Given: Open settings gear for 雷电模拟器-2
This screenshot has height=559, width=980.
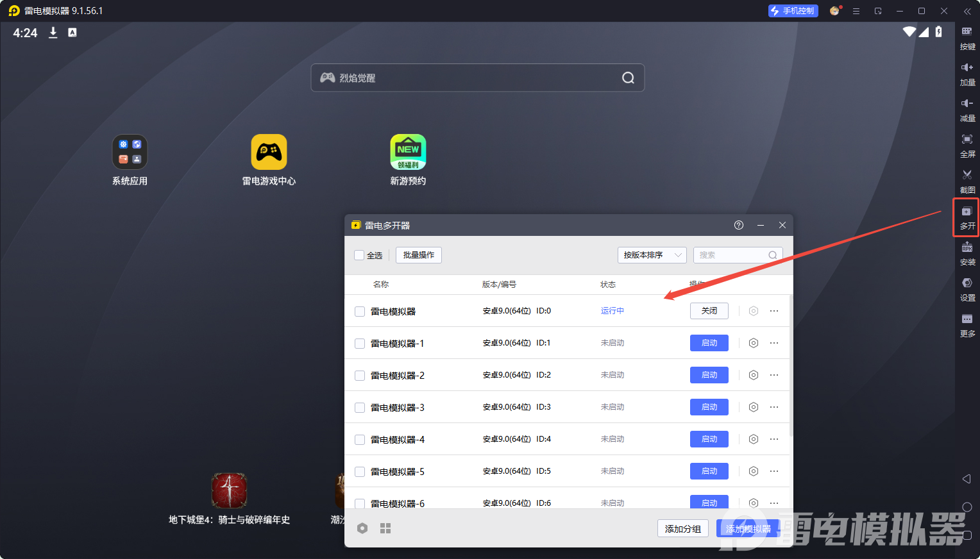Looking at the screenshot, I should click(754, 375).
